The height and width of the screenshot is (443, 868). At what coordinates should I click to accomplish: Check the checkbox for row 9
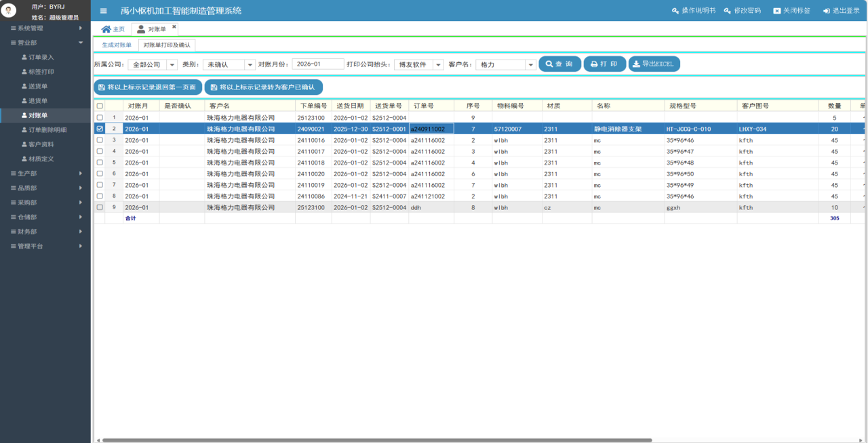click(100, 207)
